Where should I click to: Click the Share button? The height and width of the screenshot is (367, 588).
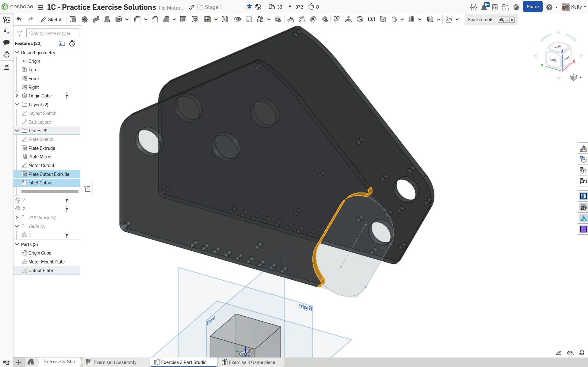tap(533, 7)
